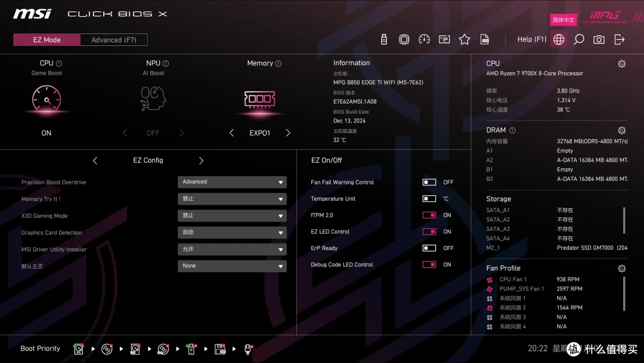Click the Boot Priority label
644x363 pixels.
(x=41, y=349)
